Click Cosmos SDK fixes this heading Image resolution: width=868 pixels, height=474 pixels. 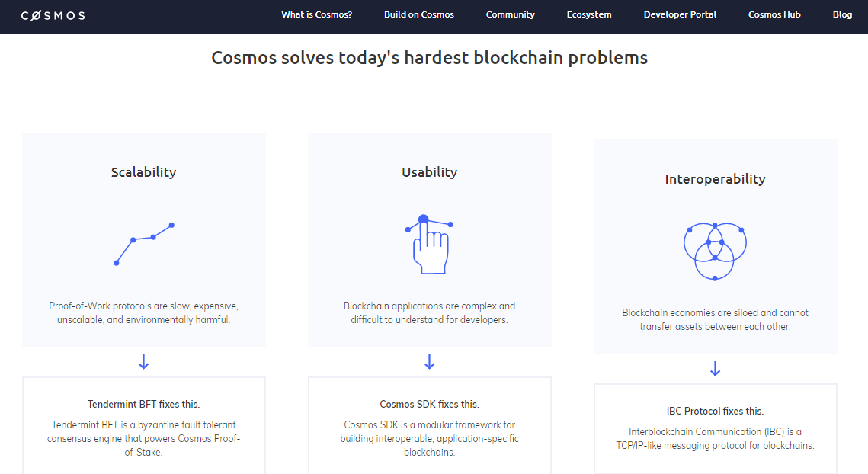click(x=430, y=404)
